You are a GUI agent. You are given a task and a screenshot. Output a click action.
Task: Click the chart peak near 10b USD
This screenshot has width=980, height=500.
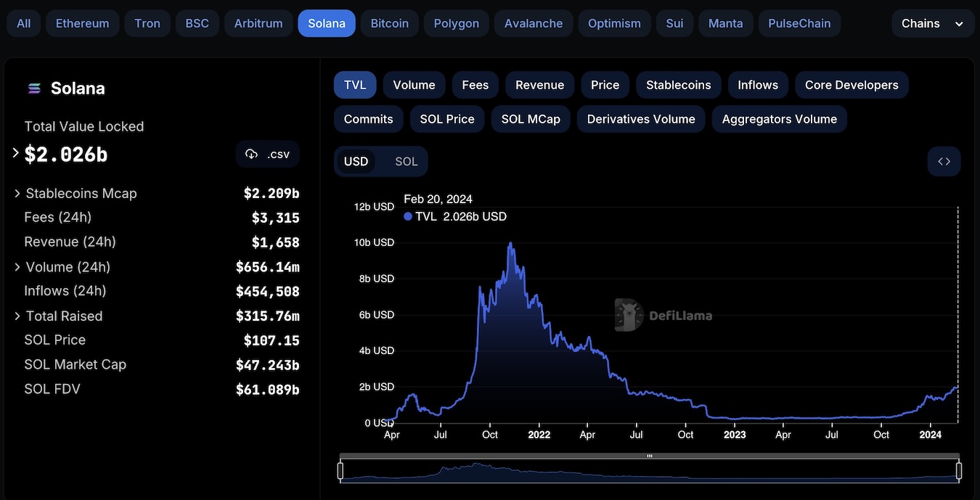[510, 244]
